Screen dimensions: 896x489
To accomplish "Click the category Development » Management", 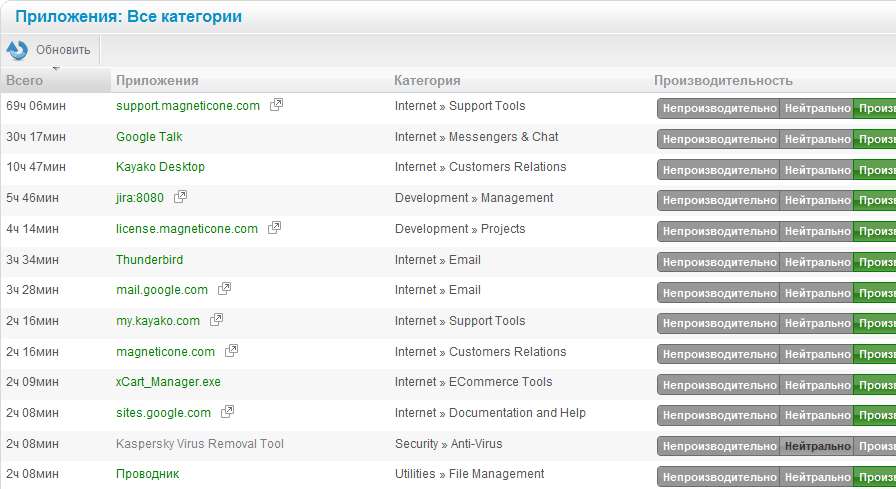I will [x=474, y=198].
